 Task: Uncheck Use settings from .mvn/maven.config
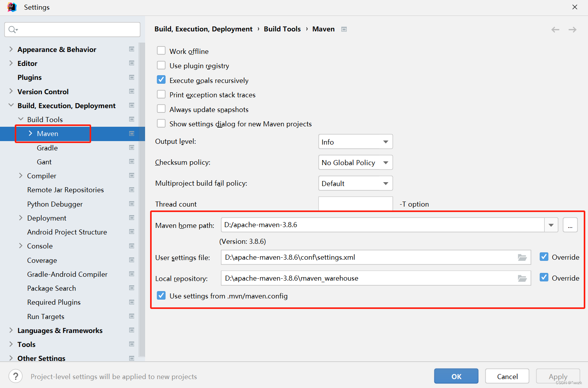[x=161, y=295]
